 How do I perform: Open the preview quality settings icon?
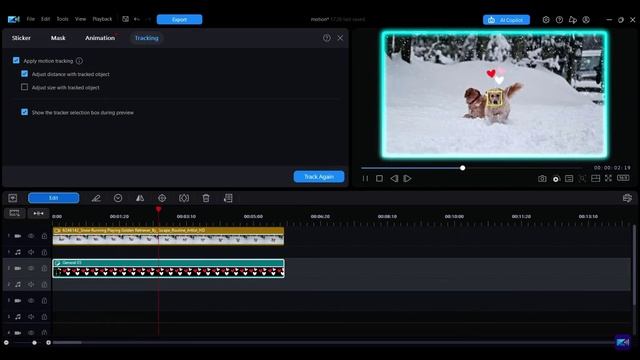[569, 179]
